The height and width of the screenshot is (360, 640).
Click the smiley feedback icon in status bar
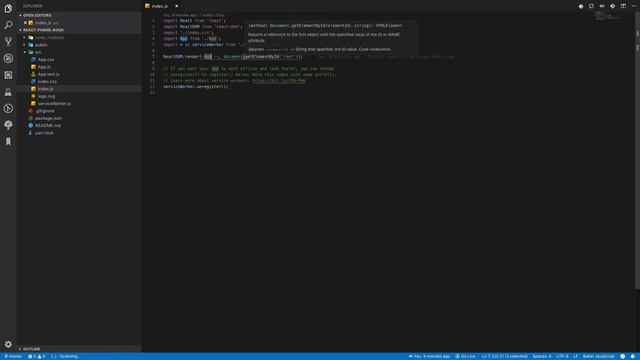pyautogui.click(x=622, y=356)
